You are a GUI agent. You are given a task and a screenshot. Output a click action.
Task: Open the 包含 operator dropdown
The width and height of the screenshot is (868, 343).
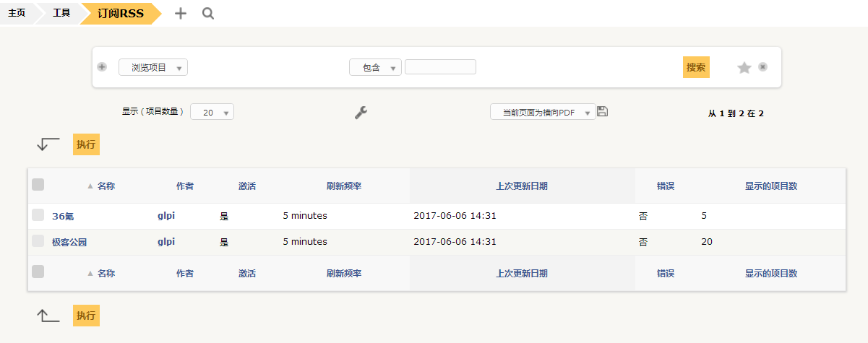[375, 67]
